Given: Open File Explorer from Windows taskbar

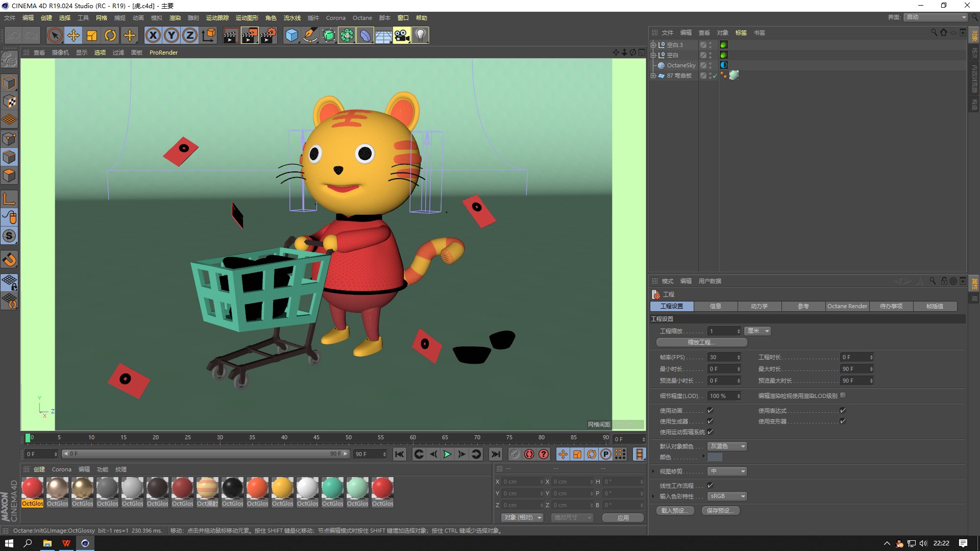Looking at the screenshot, I should 47,543.
